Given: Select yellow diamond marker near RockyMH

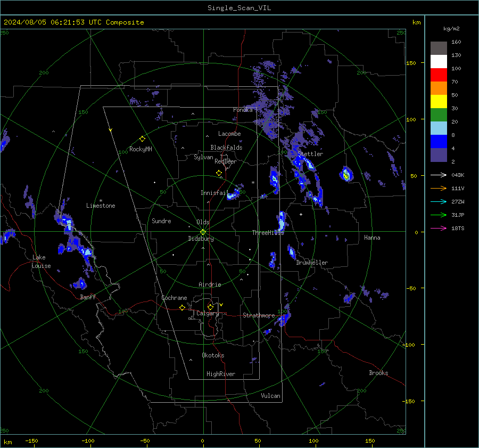Looking at the screenshot, I should click(142, 139).
